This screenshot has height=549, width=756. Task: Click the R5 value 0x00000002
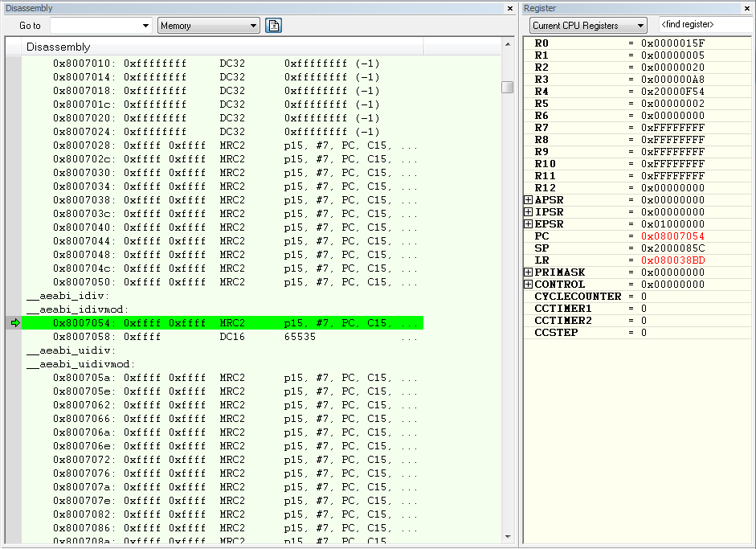point(672,103)
